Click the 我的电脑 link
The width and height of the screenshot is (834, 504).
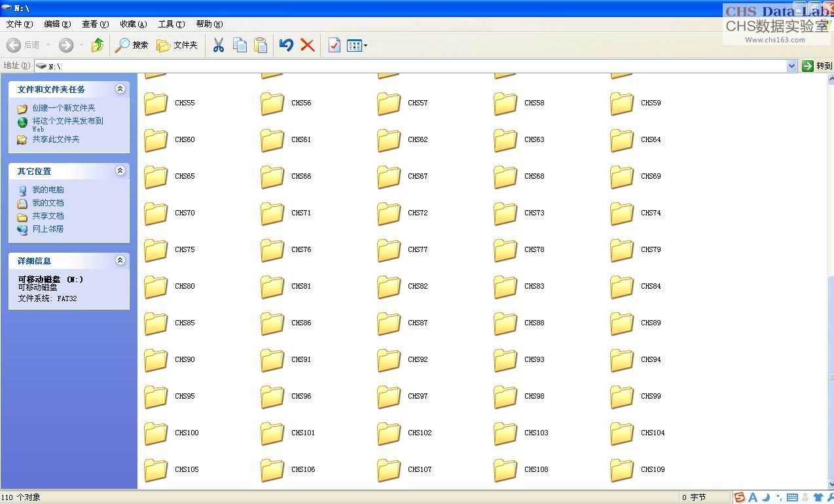coord(48,190)
